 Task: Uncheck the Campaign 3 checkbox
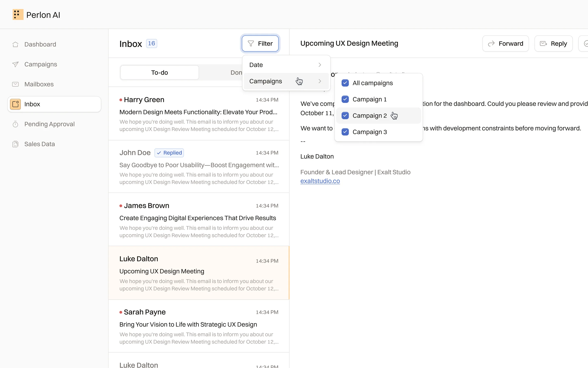coord(345,132)
